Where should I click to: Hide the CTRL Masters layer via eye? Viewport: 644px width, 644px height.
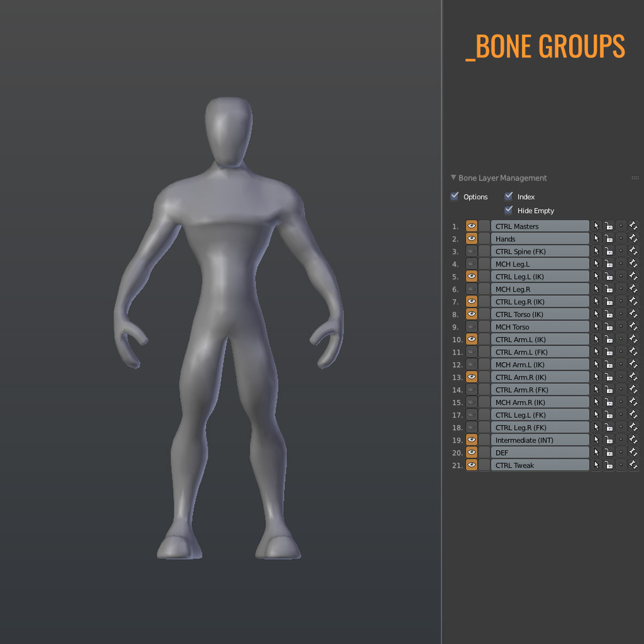pyautogui.click(x=472, y=226)
